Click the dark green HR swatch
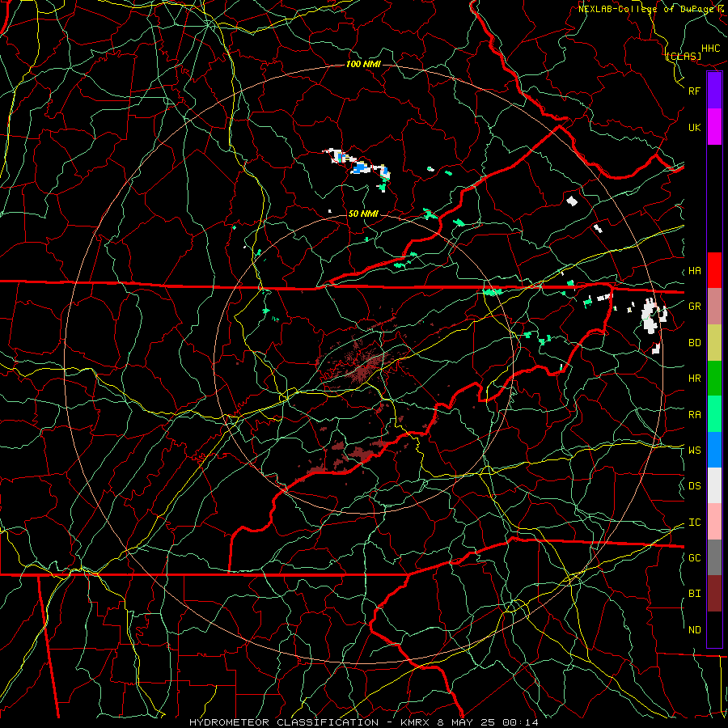Screen dimensions: 728x728 pos(714,378)
